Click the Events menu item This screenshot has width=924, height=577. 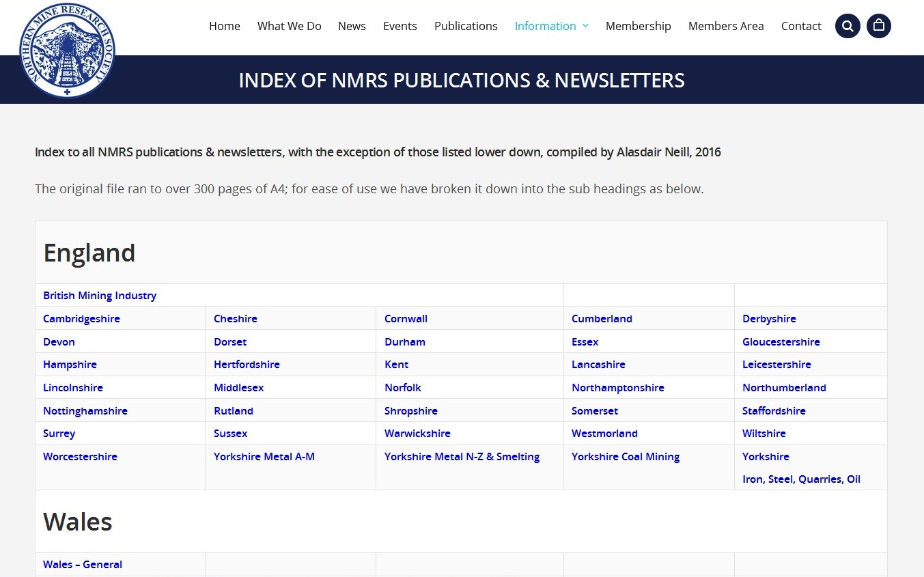(400, 26)
